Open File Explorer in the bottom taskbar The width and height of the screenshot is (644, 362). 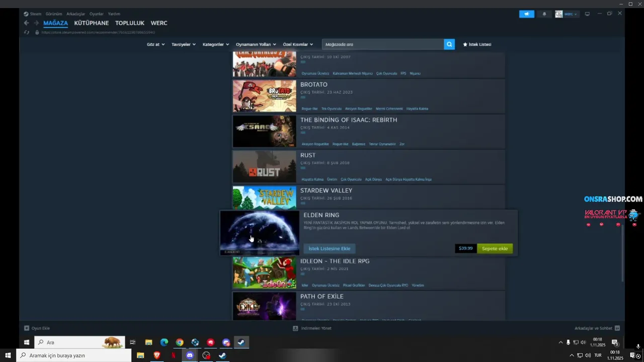tap(140, 355)
